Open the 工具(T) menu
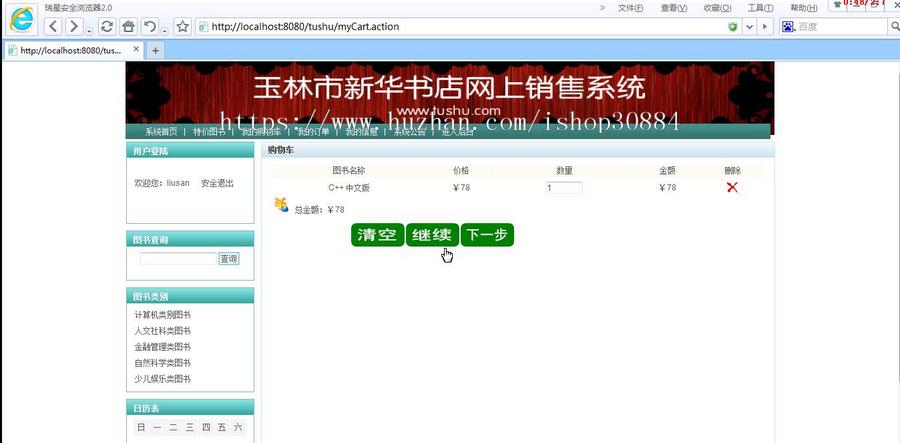The image size is (900, 443). point(760,8)
